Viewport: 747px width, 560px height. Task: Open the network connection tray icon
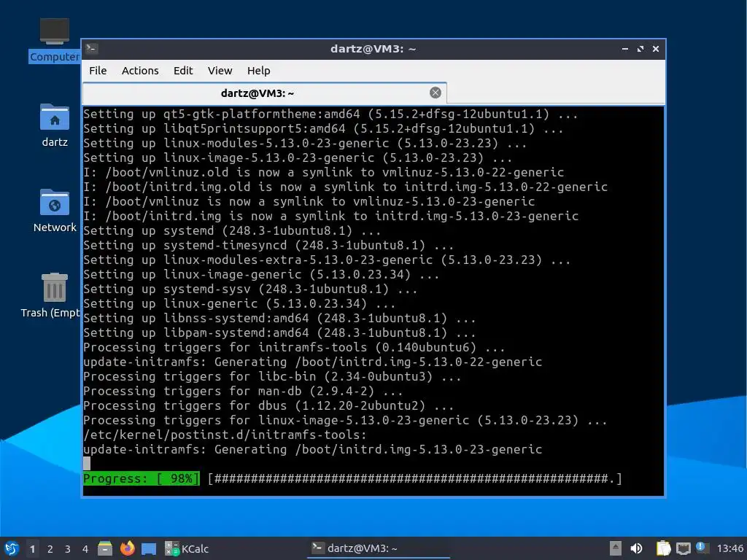click(683, 548)
